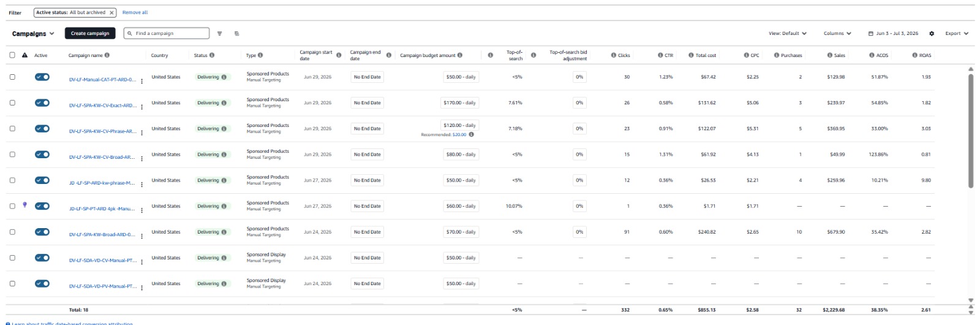This screenshot has width=980, height=325.
Task: Click the Active column header
Action: [x=40, y=55]
